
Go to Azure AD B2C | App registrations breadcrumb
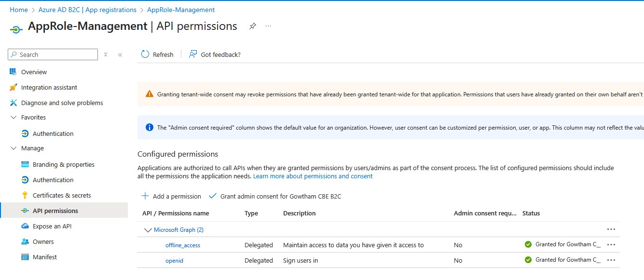point(87,10)
